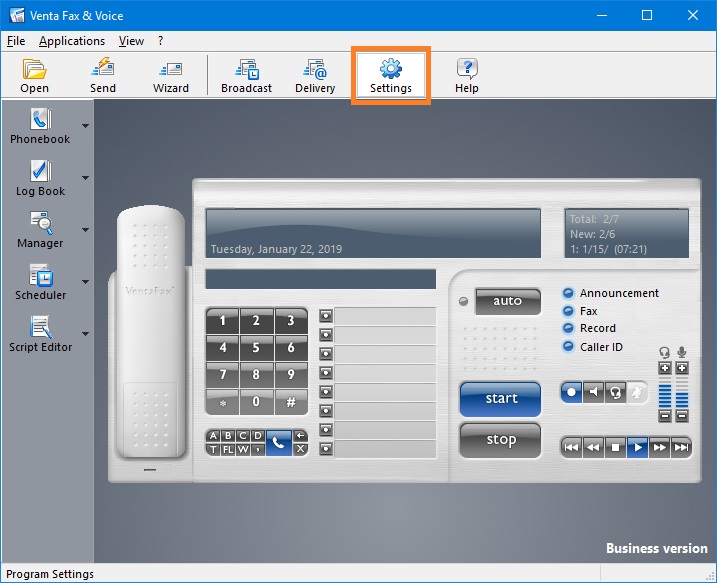The image size is (717, 583).
Task: Open the View menu
Action: click(x=131, y=41)
